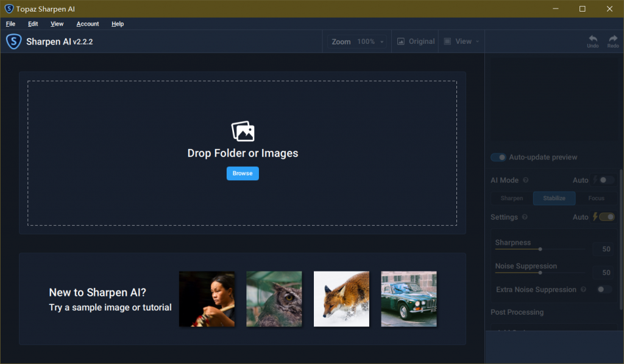The height and width of the screenshot is (364, 624).
Task: Load the fox sample image thumbnail
Action: click(x=341, y=299)
